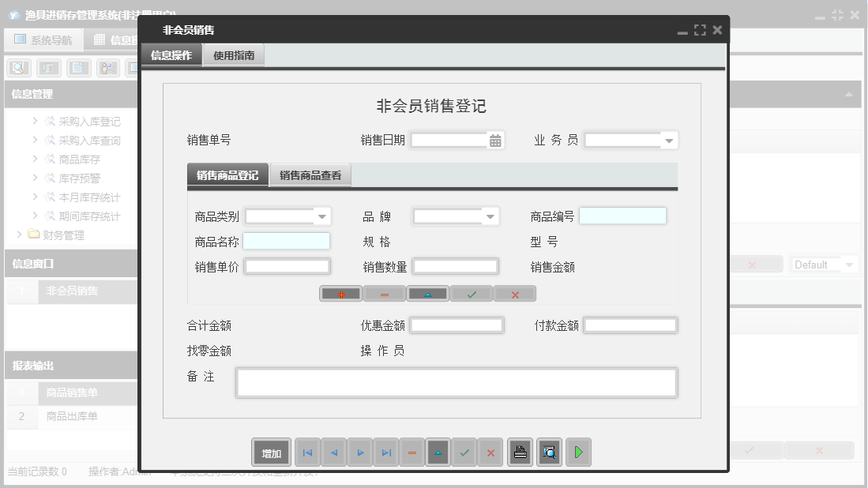Add a new product row with the plus icon
The image size is (868, 488).
tap(340, 293)
